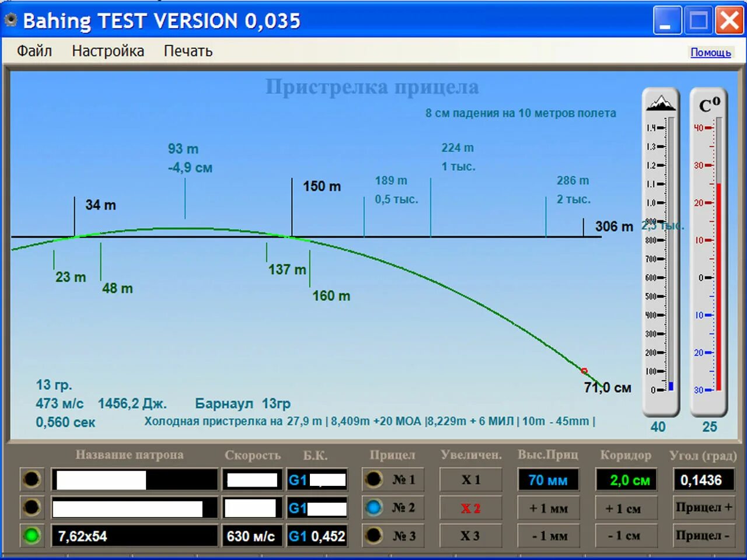
Task: Click the second row cartridge name field
Action: [134, 508]
